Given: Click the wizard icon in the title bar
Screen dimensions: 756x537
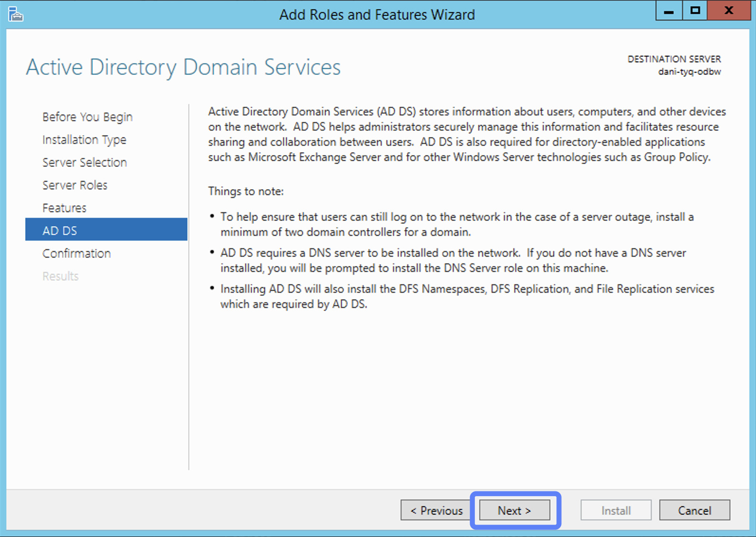Looking at the screenshot, I should click(16, 14).
